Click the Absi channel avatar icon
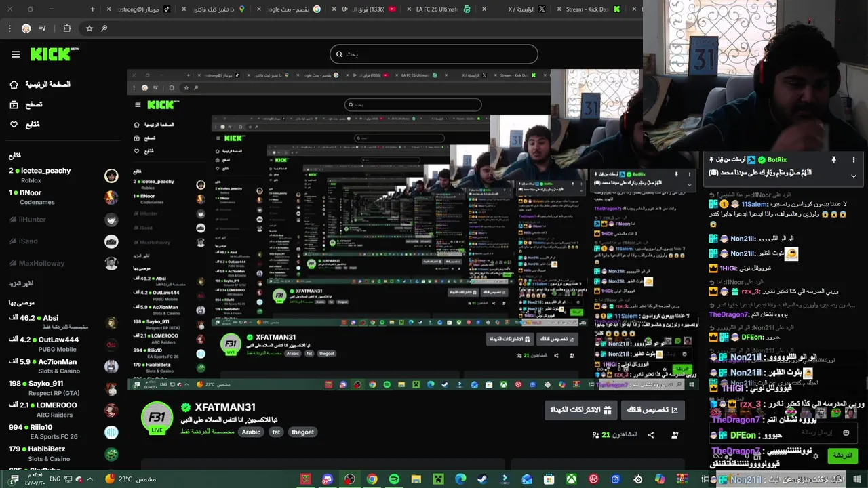The width and height of the screenshot is (868, 488). (111, 323)
